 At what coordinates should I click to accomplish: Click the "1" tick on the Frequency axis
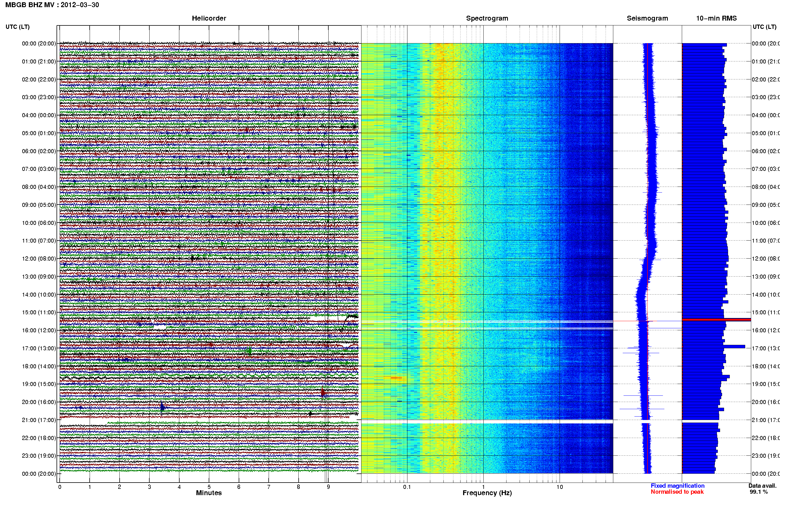pos(483,487)
